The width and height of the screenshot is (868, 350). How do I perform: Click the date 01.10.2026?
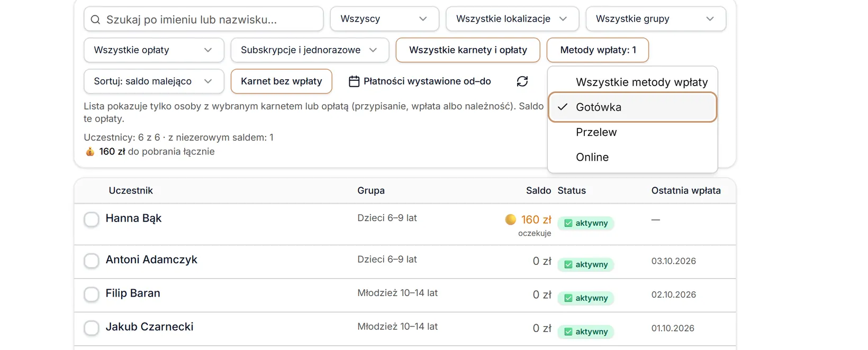coord(673,328)
